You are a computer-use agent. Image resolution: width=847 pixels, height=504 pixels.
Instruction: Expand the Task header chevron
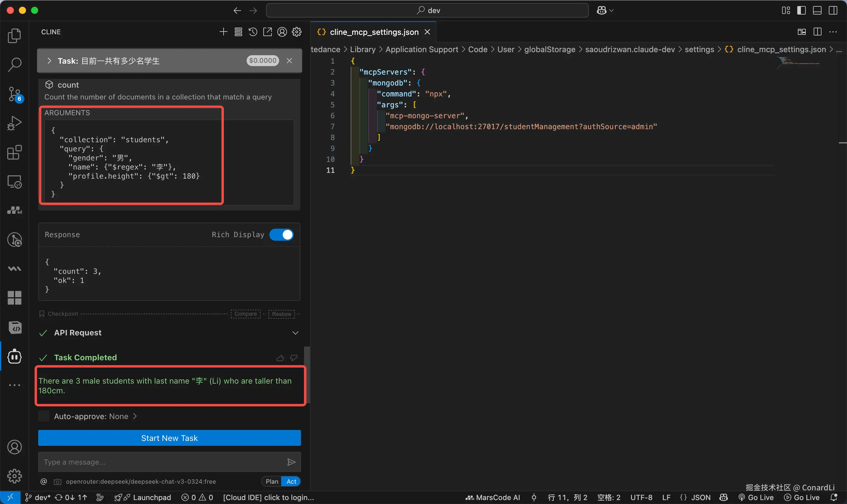49,61
